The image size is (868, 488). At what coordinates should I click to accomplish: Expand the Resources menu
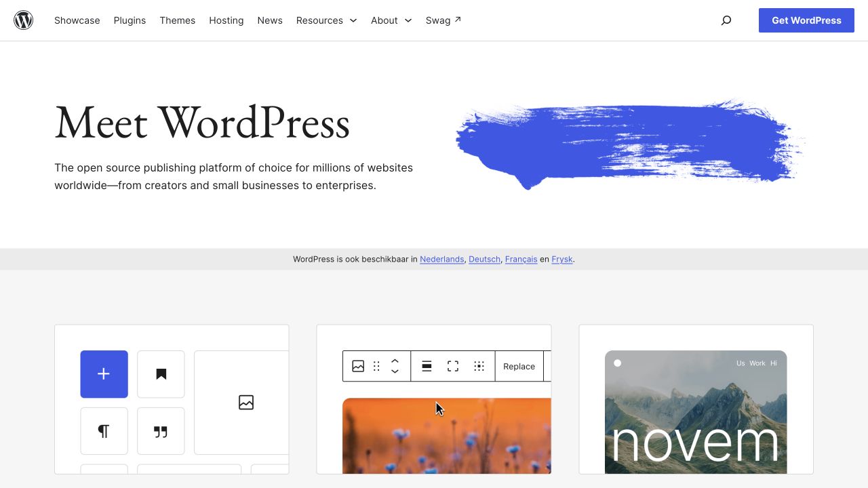[x=326, y=20]
